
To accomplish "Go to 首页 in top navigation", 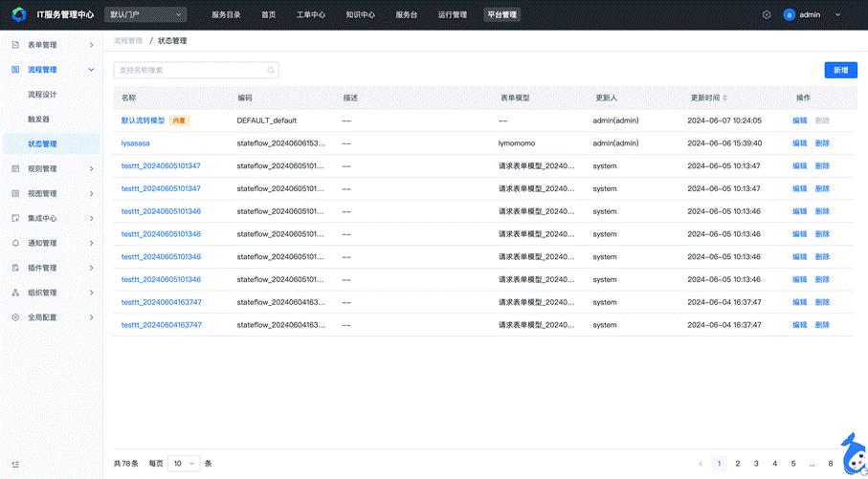I will [269, 15].
